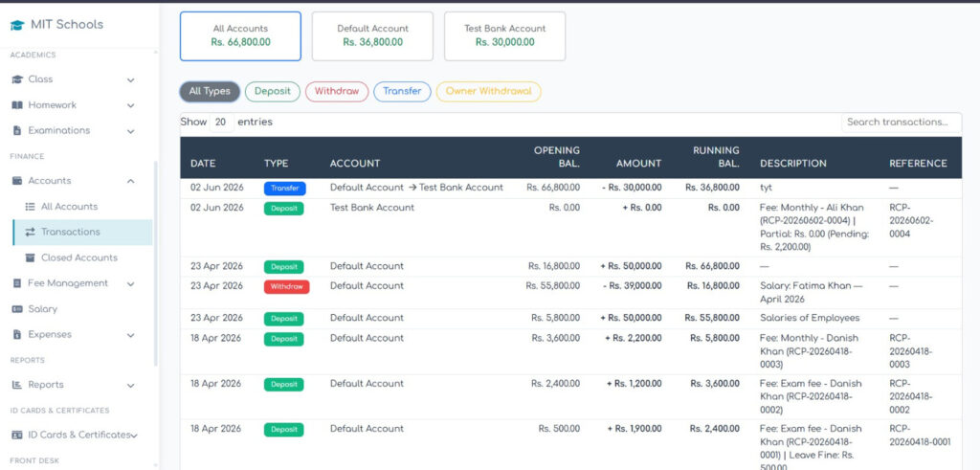
Task: Filter transactions by Withdraw pill
Action: click(x=337, y=91)
